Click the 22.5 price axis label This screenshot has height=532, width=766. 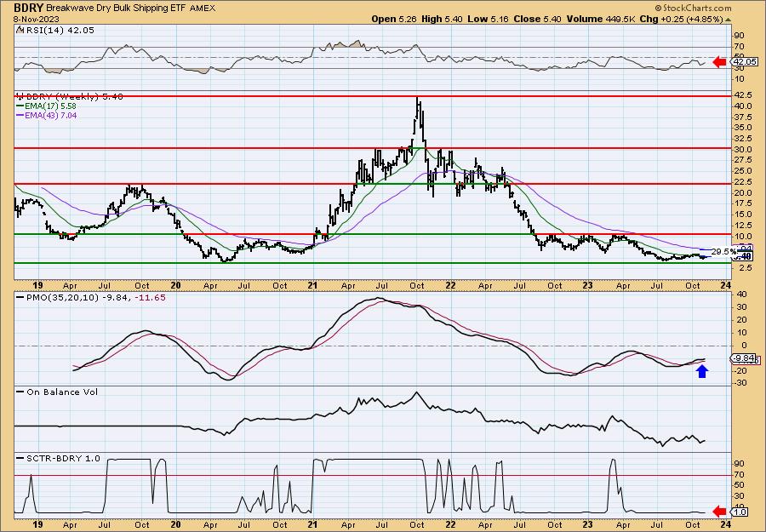pyautogui.click(x=742, y=181)
